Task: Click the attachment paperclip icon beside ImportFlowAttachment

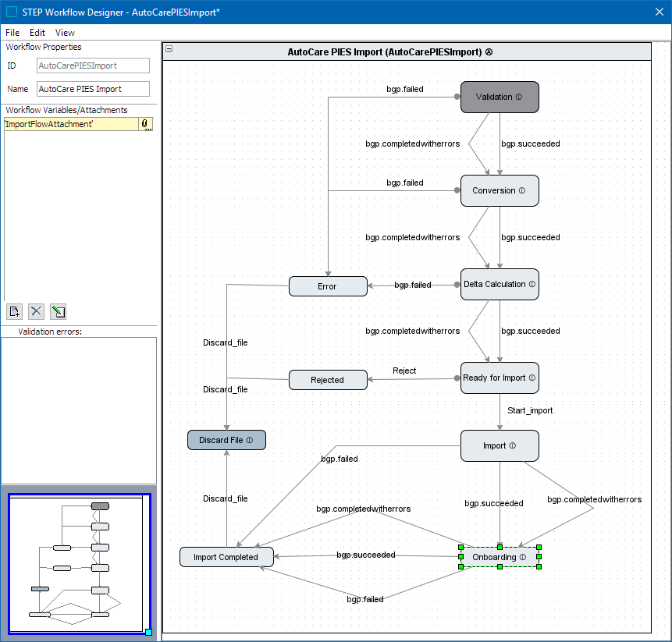Action: tap(145, 124)
